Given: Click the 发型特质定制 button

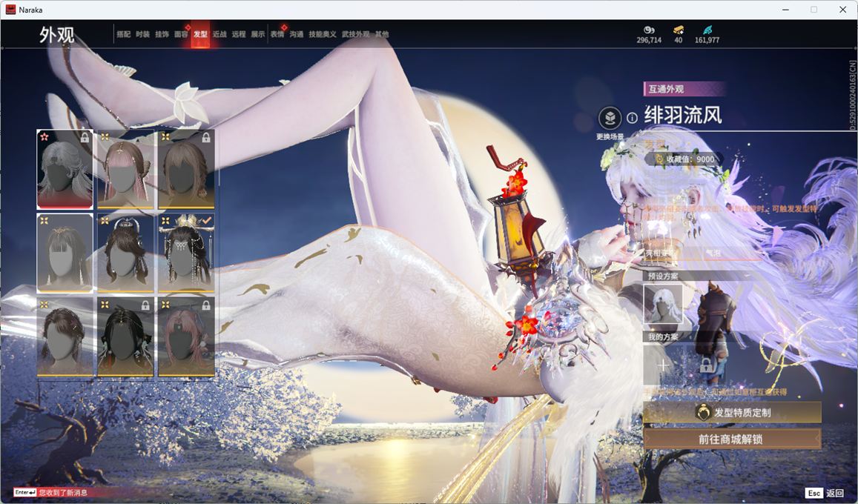Looking at the screenshot, I should [732, 413].
